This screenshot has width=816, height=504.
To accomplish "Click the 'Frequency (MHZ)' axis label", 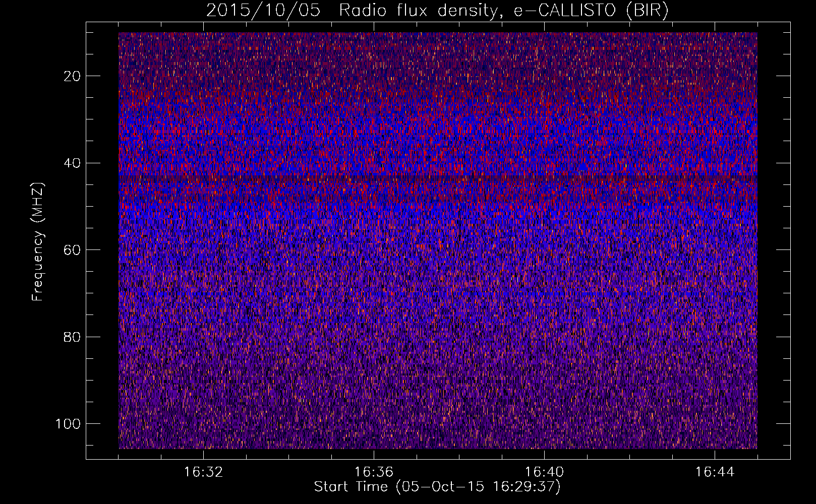I will [x=38, y=241].
